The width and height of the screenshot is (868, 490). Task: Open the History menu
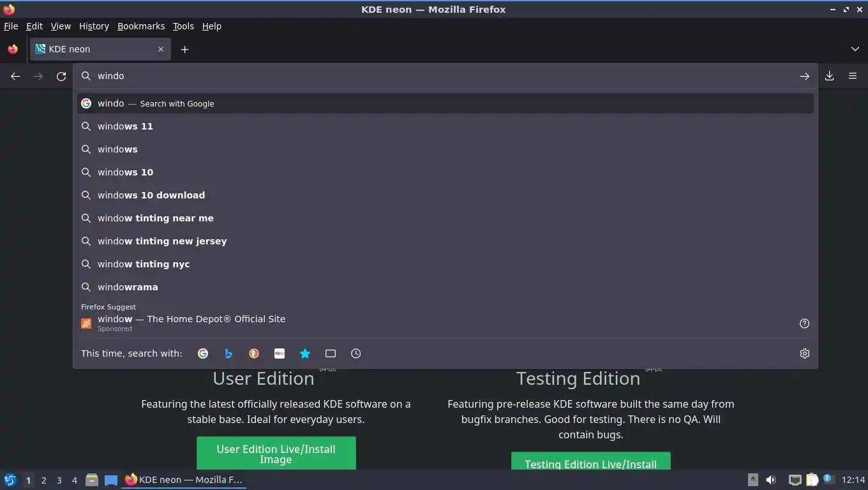tap(94, 26)
